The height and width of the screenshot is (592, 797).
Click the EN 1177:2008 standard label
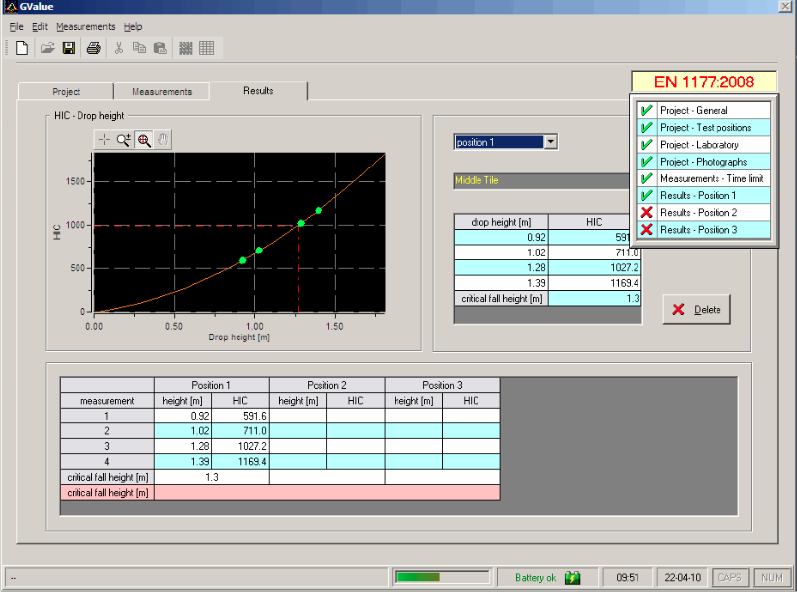coord(706,82)
